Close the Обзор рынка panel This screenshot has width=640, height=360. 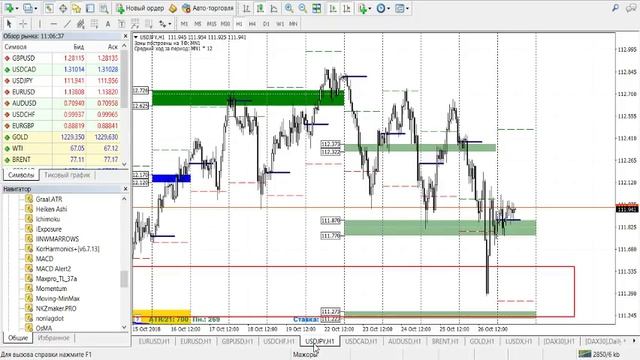pyautogui.click(x=125, y=36)
